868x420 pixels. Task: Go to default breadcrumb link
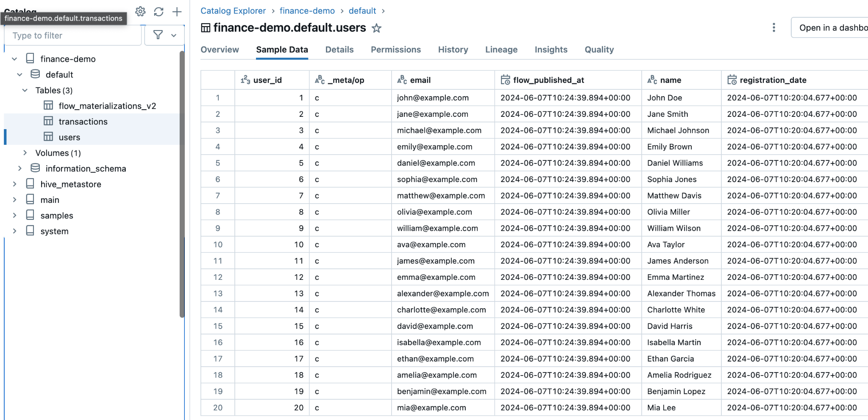click(x=362, y=11)
